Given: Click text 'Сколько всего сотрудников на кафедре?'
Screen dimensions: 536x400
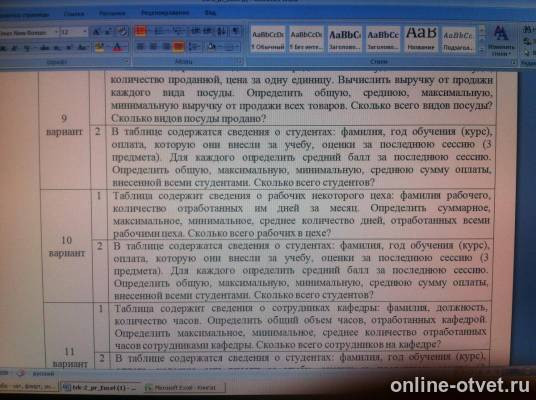Looking at the screenshot, I should (348, 344).
